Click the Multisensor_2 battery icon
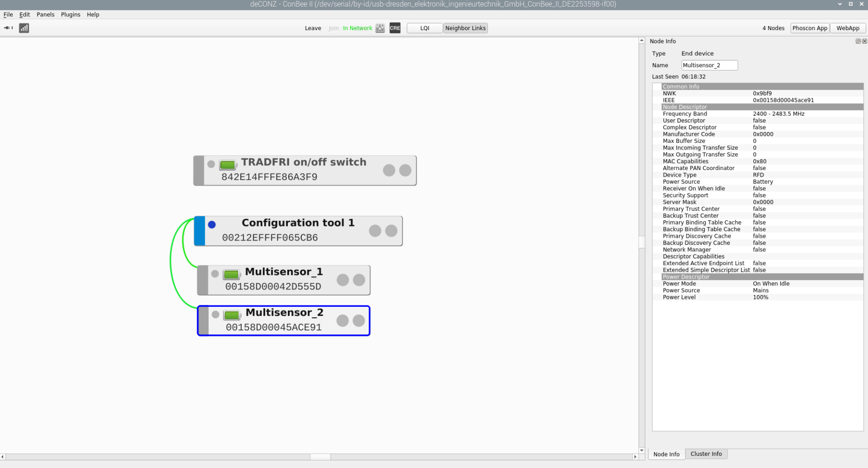Screen dimensions: 868x468 click(x=232, y=315)
